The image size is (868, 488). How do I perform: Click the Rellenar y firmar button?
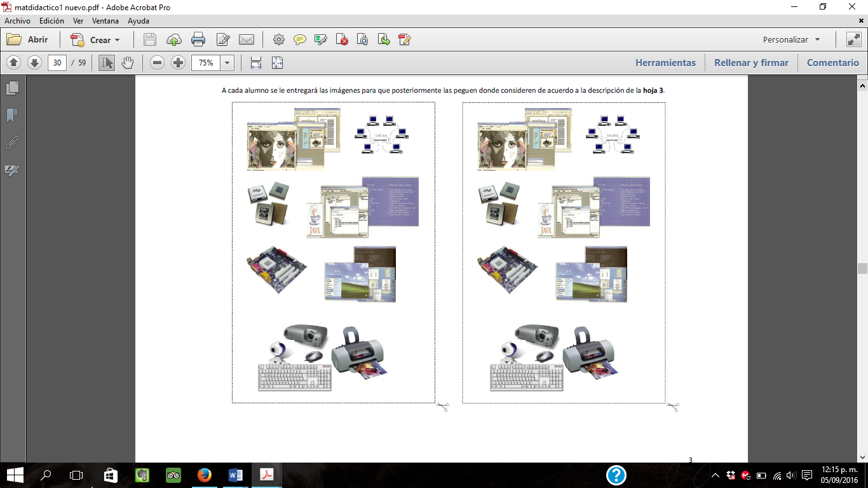coord(751,63)
